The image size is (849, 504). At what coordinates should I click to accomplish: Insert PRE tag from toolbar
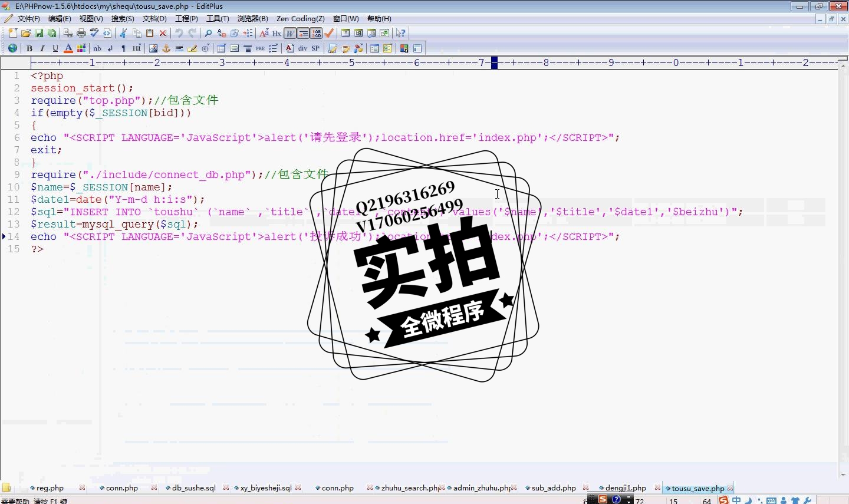tap(260, 48)
